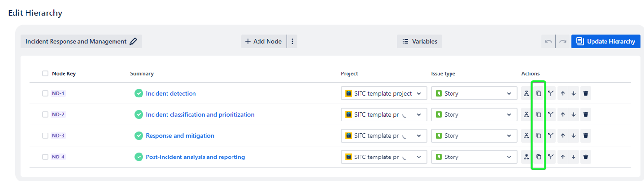Image resolution: width=644 pixels, height=181 pixels.
Task: Move ND-2 node up with arrow
Action: click(x=562, y=115)
